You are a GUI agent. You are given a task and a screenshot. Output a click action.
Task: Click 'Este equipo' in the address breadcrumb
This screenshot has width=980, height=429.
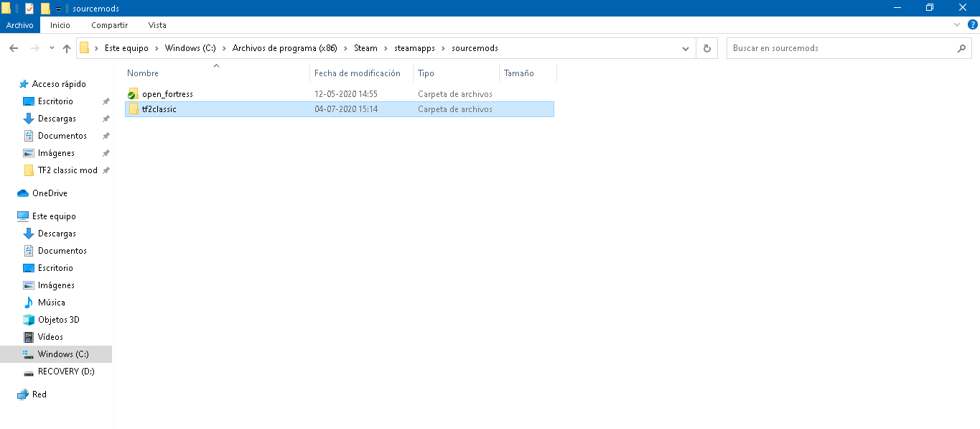coord(126,48)
